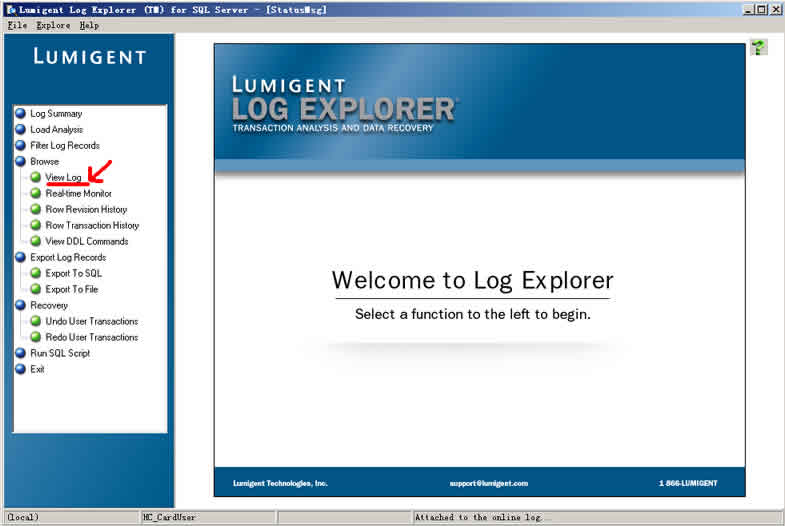Click the green bullet beside Row Transaction History
The height and width of the screenshot is (526, 785).
pos(36,225)
